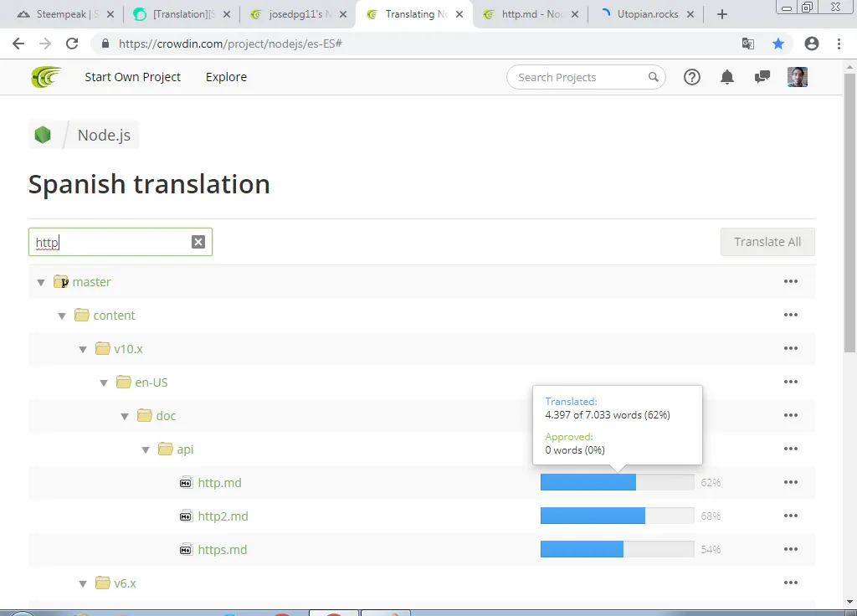Image resolution: width=857 pixels, height=616 pixels.
Task: Collapse the doc folder
Action: (x=125, y=417)
